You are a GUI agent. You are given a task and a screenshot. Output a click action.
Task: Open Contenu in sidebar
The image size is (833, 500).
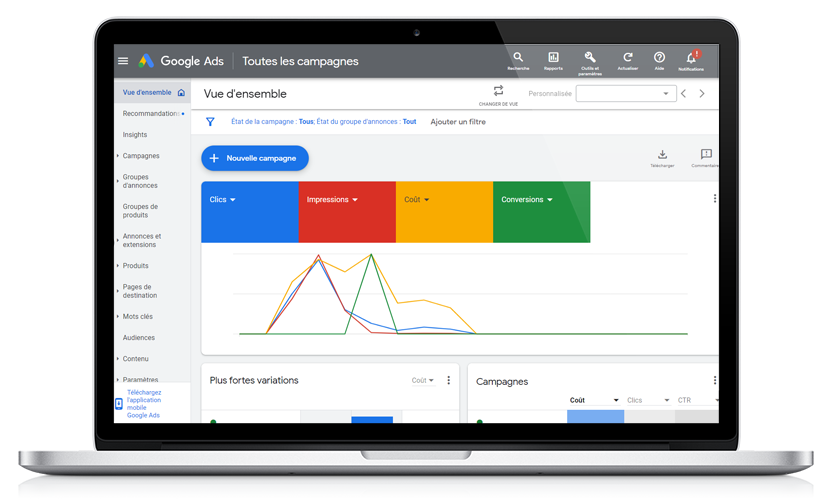tap(135, 359)
